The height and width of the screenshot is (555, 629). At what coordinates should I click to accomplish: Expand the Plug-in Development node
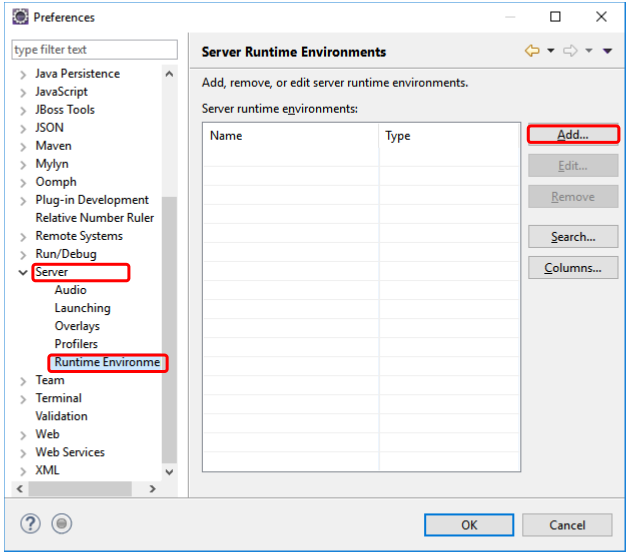tap(23, 201)
